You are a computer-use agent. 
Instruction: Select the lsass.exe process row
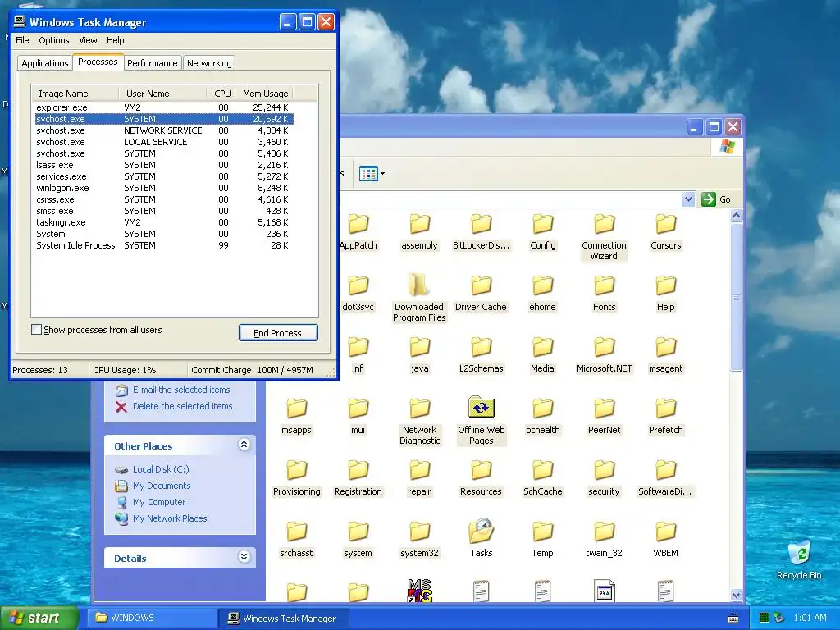[x=164, y=165]
